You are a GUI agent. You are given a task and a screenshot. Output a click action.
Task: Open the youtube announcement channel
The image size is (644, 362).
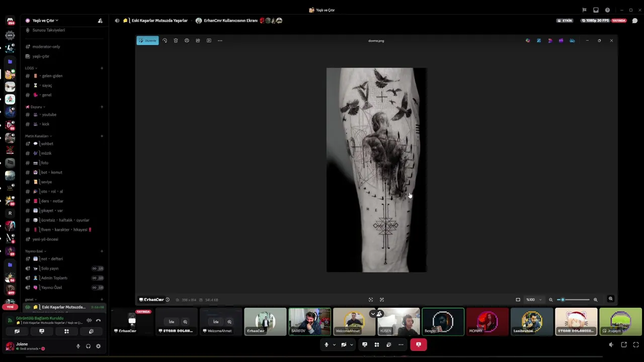click(65, 115)
